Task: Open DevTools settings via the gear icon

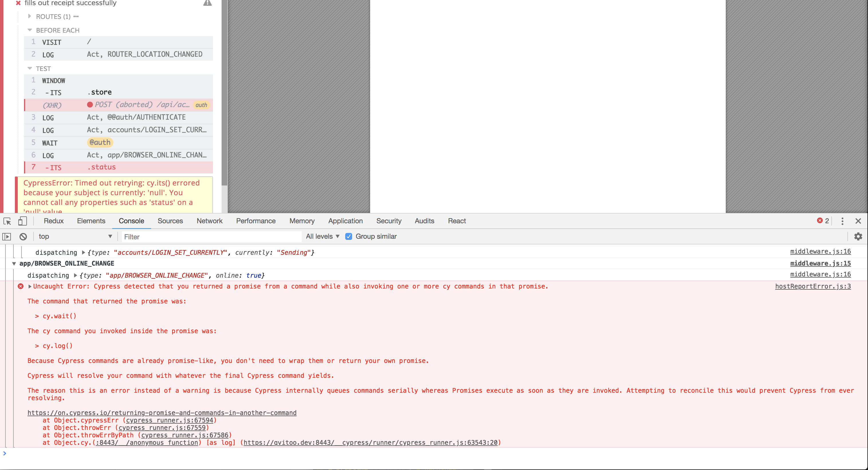Action: 858,236
